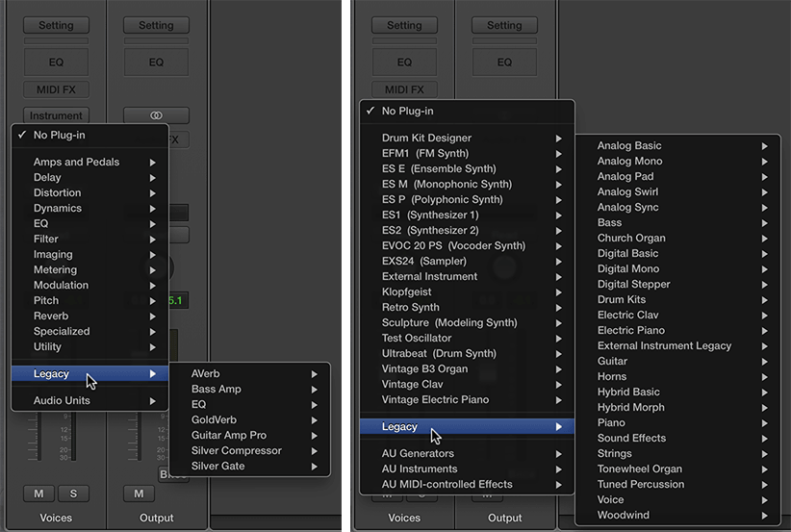Open the Metering category
The image size is (791, 532).
89,269
